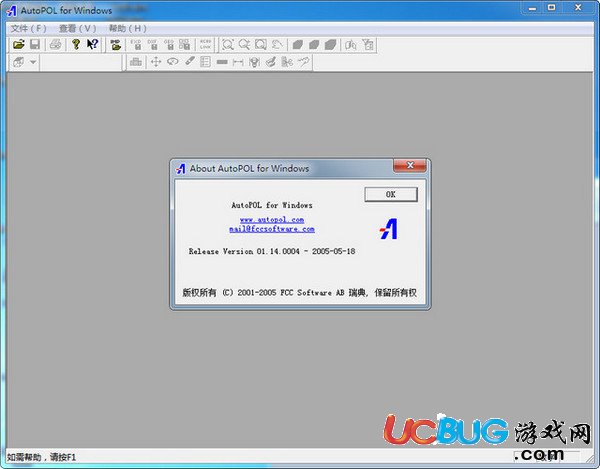This screenshot has height=469, width=600.
Task: Activate the context help arrow-question icon
Action: (x=92, y=44)
